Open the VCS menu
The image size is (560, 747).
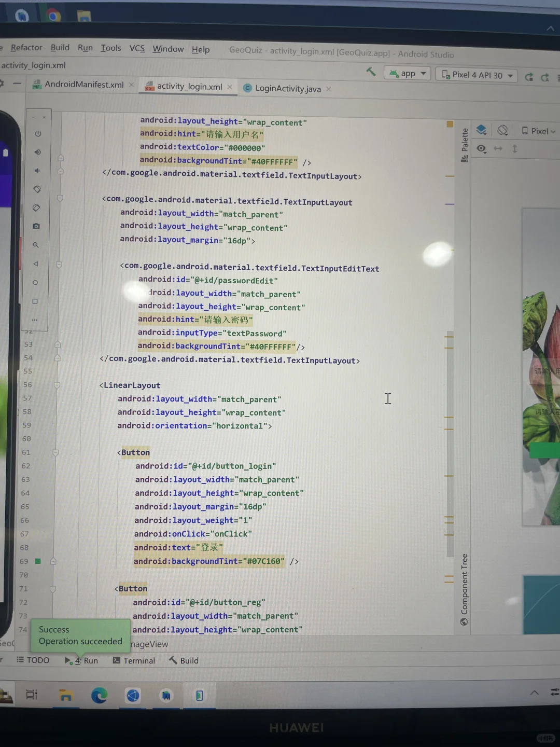(x=137, y=48)
